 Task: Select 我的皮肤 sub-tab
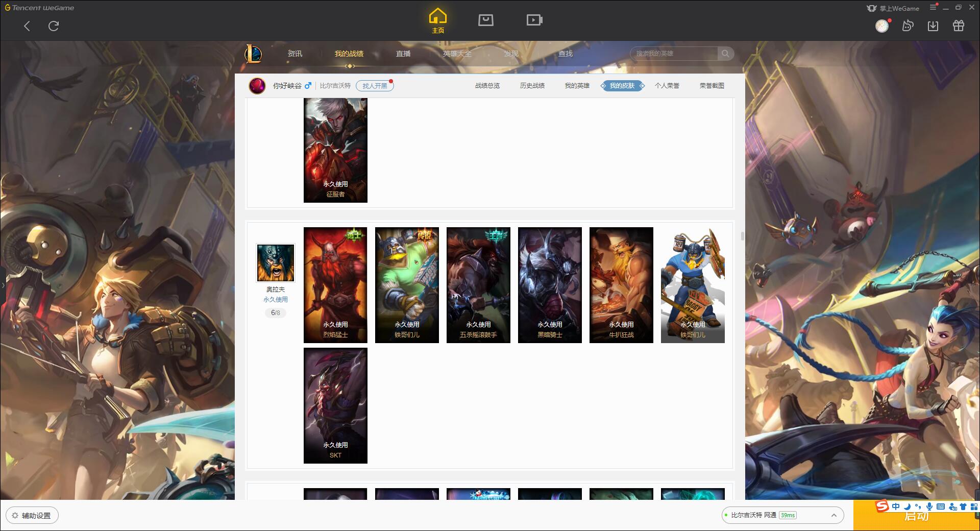pyautogui.click(x=622, y=86)
